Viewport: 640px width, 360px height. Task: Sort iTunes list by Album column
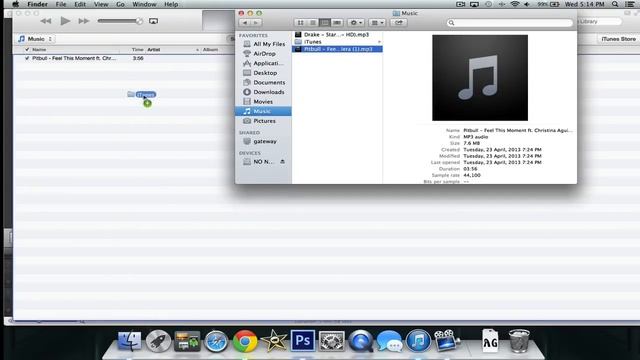click(211, 49)
